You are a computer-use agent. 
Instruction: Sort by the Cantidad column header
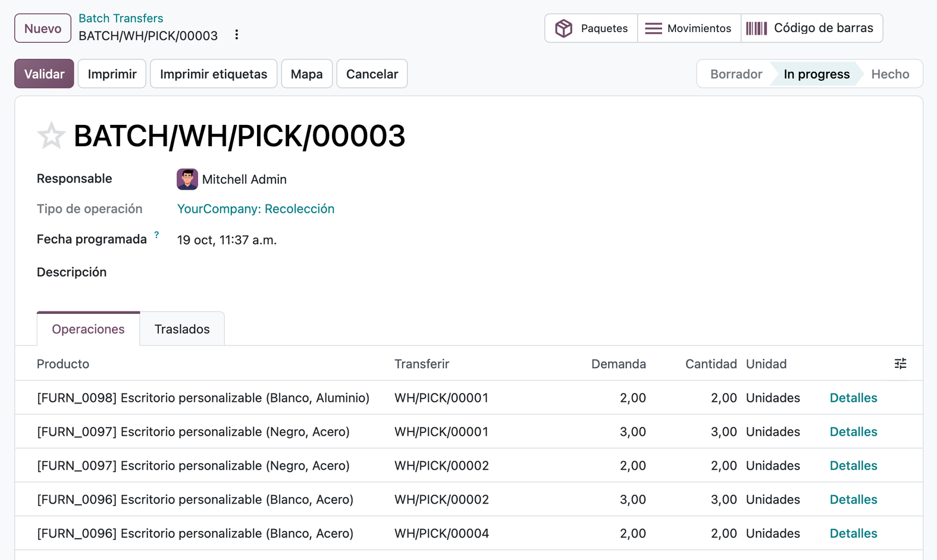pyautogui.click(x=711, y=364)
